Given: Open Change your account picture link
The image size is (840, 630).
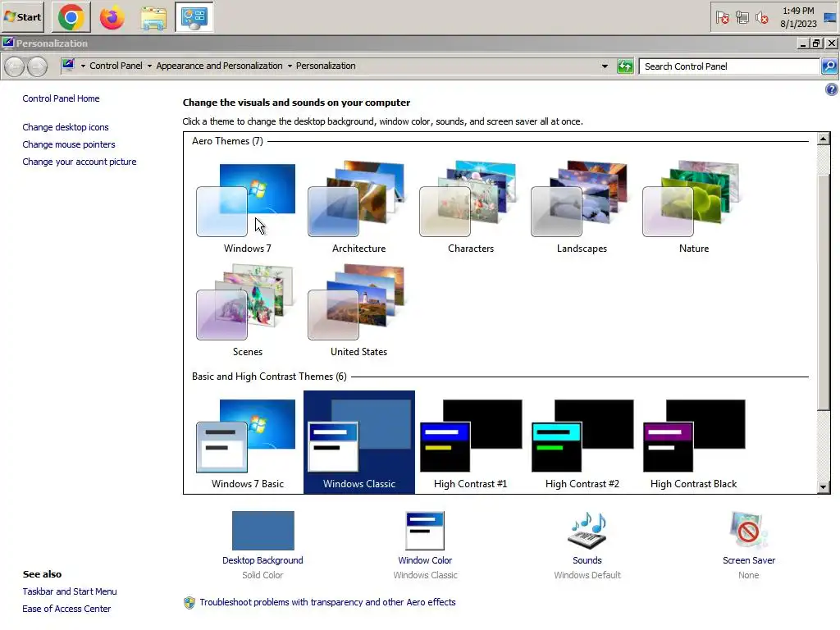Looking at the screenshot, I should (80, 162).
